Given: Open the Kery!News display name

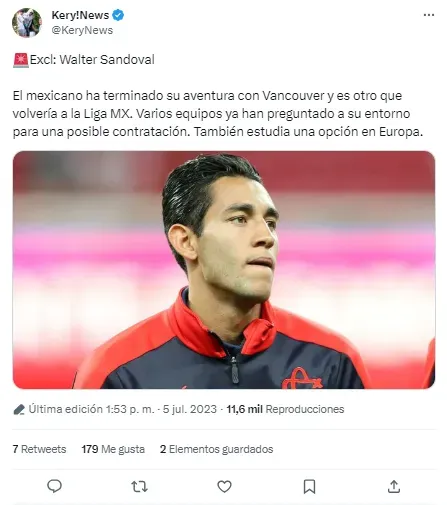Looking at the screenshot, I should pyautogui.click(x=80, y=15).
